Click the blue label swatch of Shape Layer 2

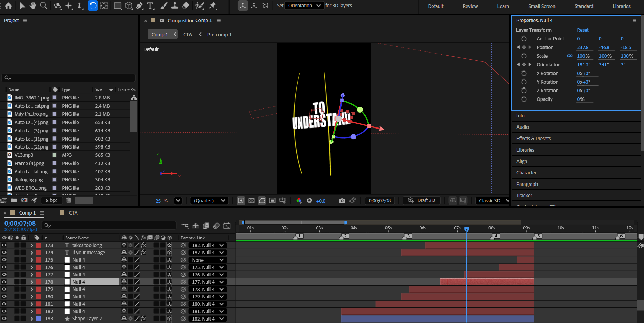(39, 319)
